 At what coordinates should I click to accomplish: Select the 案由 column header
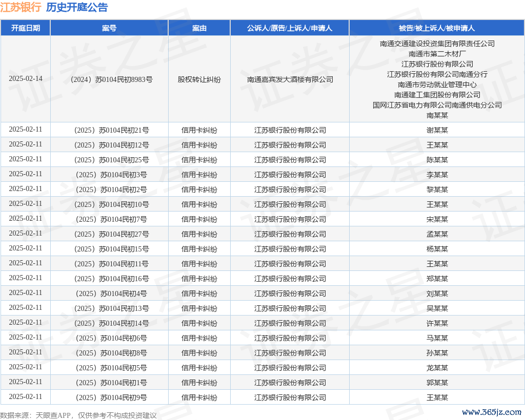tap(199, 28)
